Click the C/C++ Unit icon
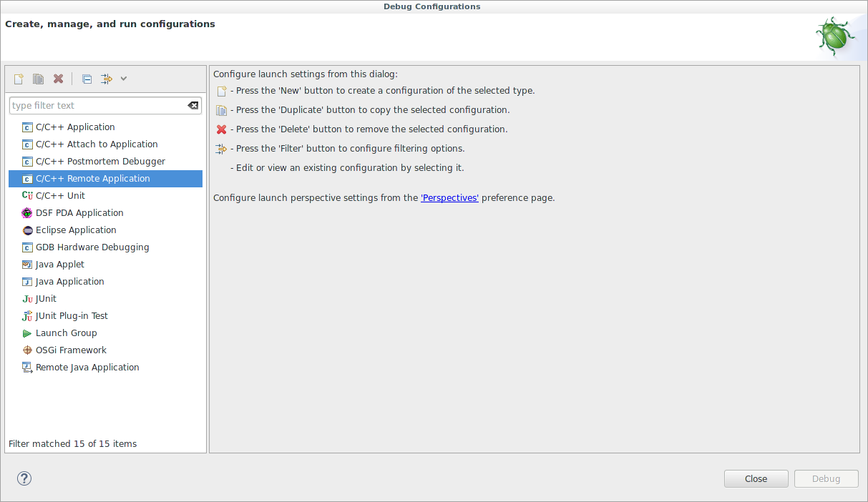This screenshot has height=502, width=868. [27, 196]
